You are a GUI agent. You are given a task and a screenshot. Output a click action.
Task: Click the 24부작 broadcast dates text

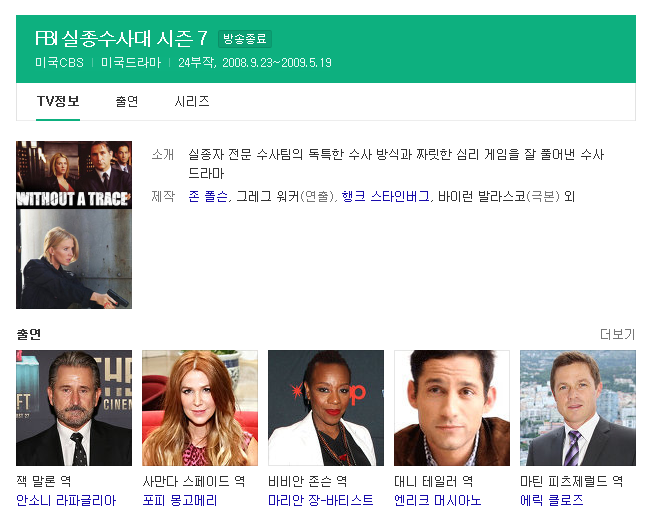coord(255,63)
